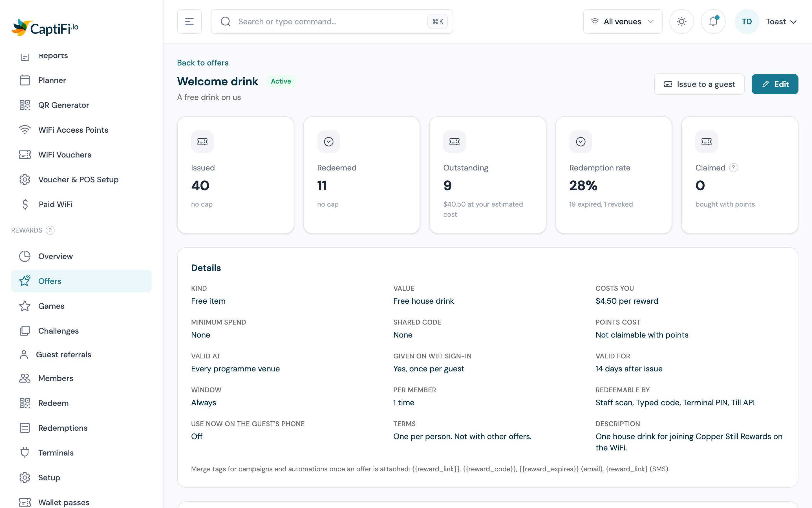Click the Rewards section help icon

pyautogui.click(x=50, y=230)
